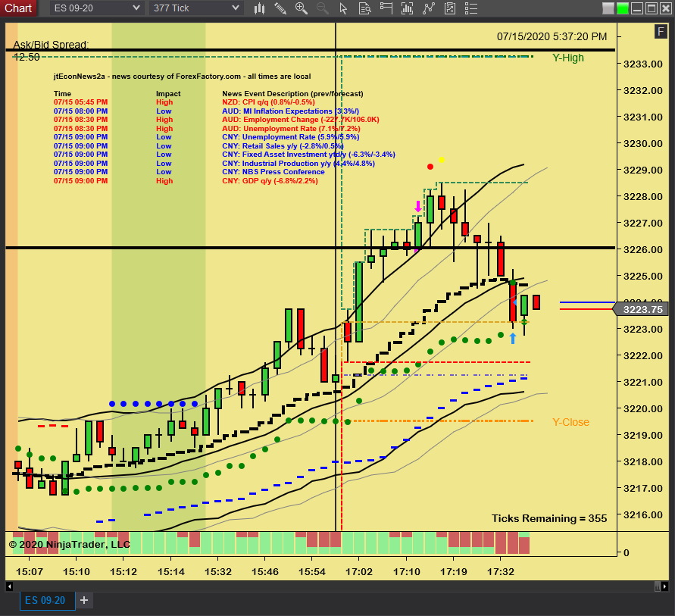The width and height of the screenshot is (675, 616).
Task: Open the 377 Tick interval dropdown
Action: [x=196, y=8]
